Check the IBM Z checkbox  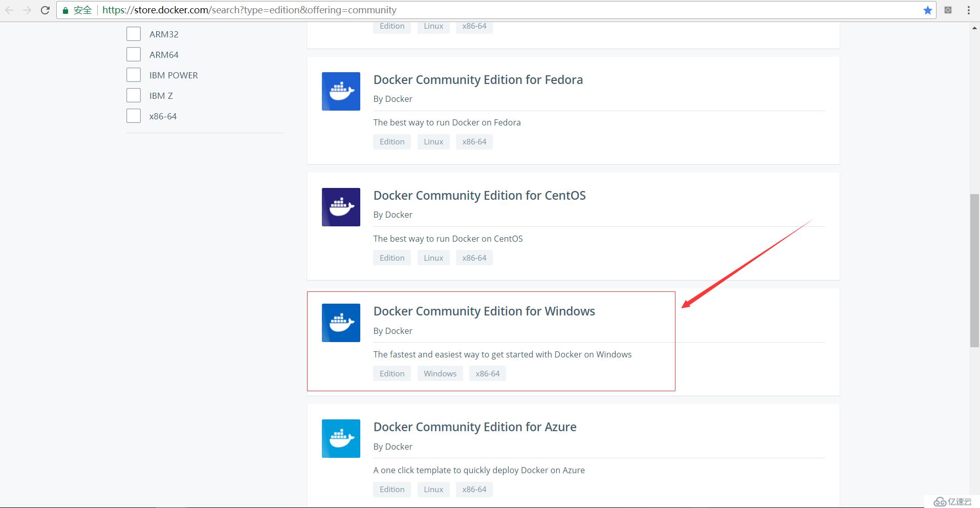(134, 95)
